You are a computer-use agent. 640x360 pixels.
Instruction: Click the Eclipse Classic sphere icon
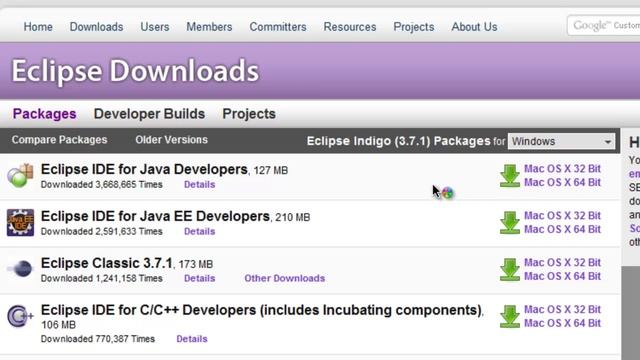click(x=20, y=269)
